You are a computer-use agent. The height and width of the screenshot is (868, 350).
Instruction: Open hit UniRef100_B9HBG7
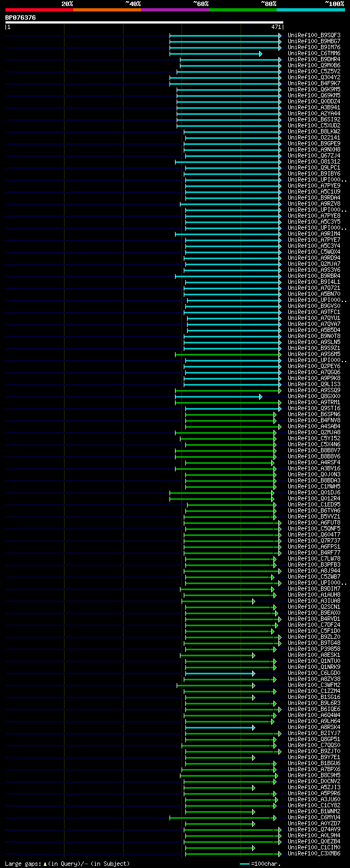click(314, 42)
